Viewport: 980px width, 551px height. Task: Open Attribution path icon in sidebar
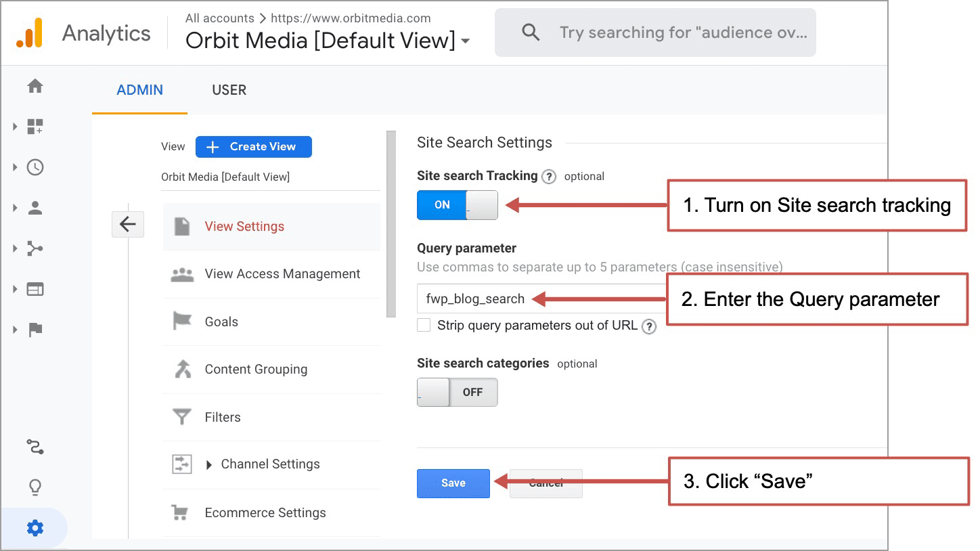click(35, 447)
